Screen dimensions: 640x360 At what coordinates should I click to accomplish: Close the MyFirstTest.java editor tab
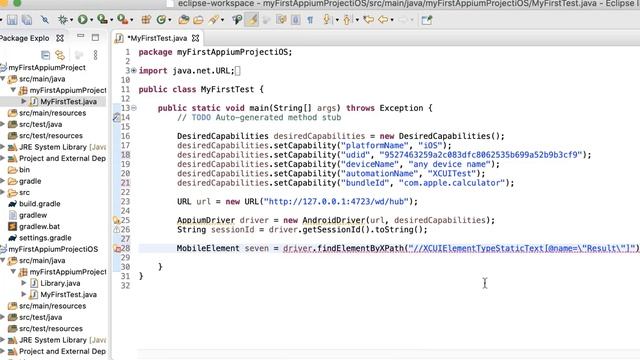(196, 38)
